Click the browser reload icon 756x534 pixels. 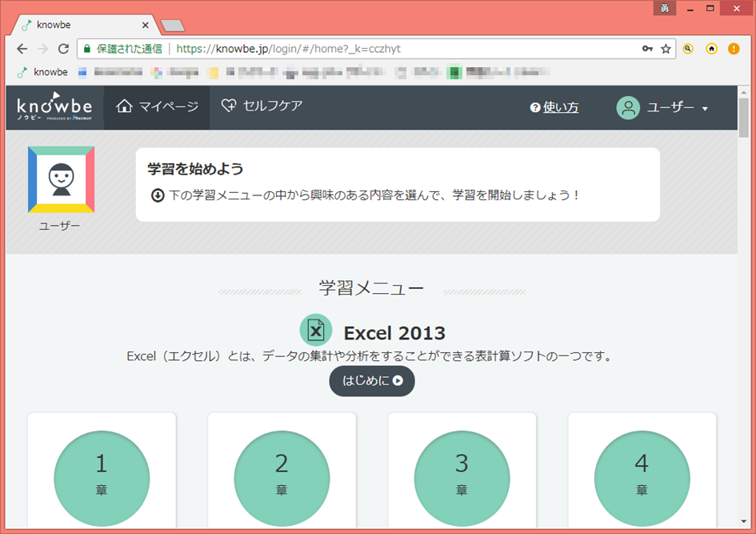tap(64, 49)
